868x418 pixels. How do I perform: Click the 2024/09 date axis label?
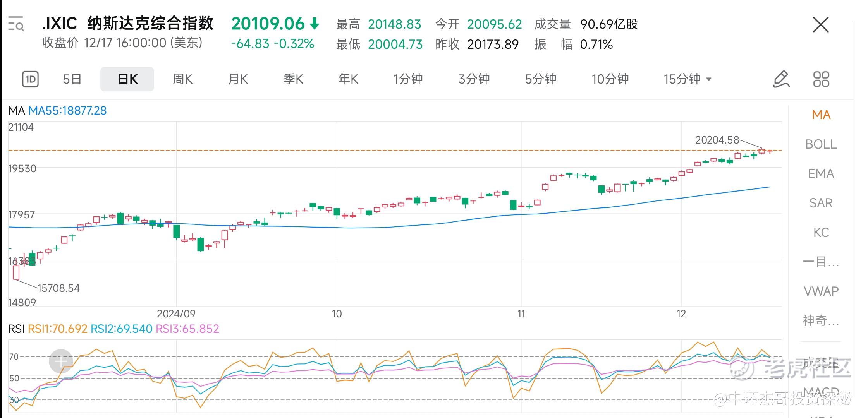pyautogui.click(x=176, y=314)
